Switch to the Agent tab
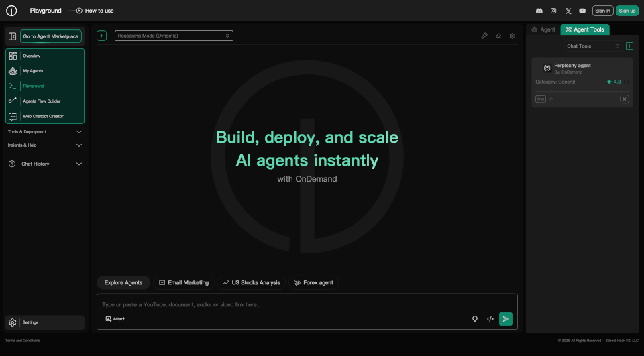644x356 pixels. tap(543, 29)
